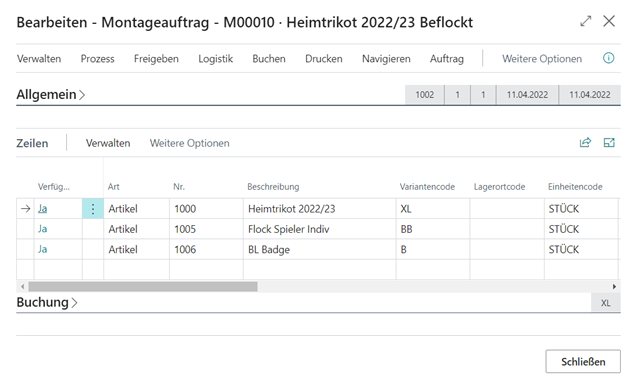Click the description Heimtrikot 2022/23 cell
637x387 pixels.
320,209
